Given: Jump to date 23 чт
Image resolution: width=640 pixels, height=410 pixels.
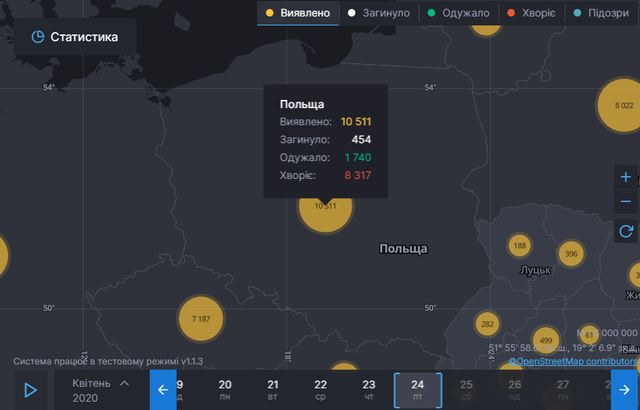Looking at the screenshot, I should point(369,390).
